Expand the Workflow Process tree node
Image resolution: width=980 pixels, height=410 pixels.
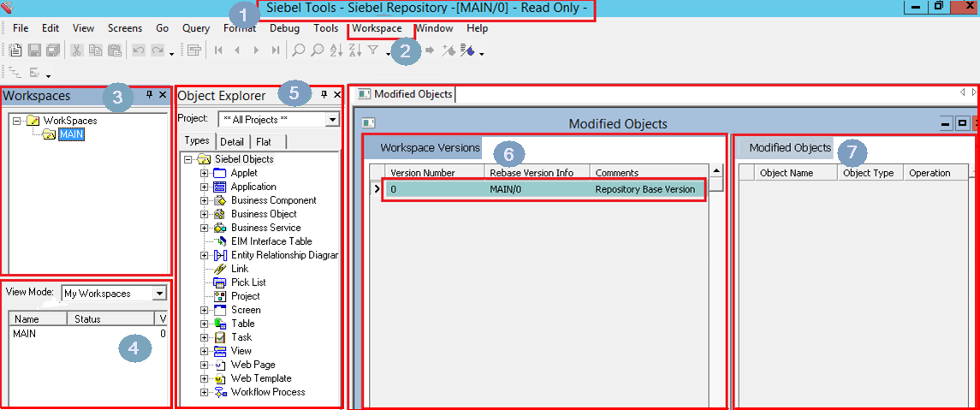(x=204, y=393)
